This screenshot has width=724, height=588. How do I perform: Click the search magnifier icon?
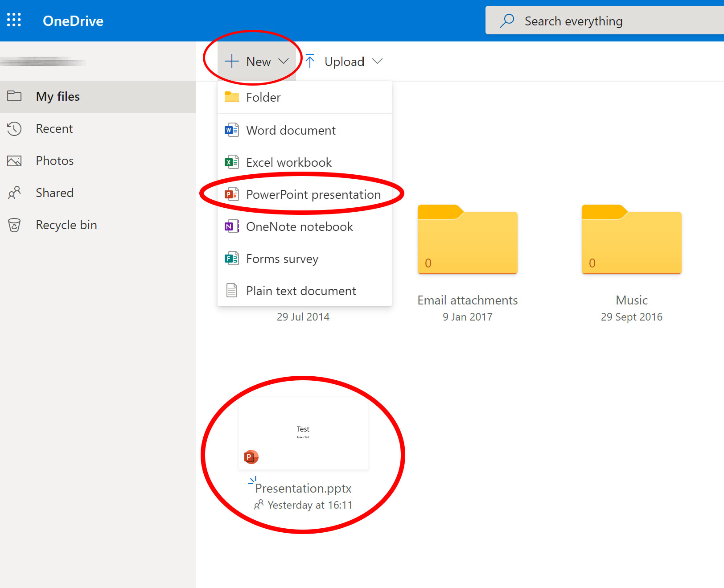[507, 21]
